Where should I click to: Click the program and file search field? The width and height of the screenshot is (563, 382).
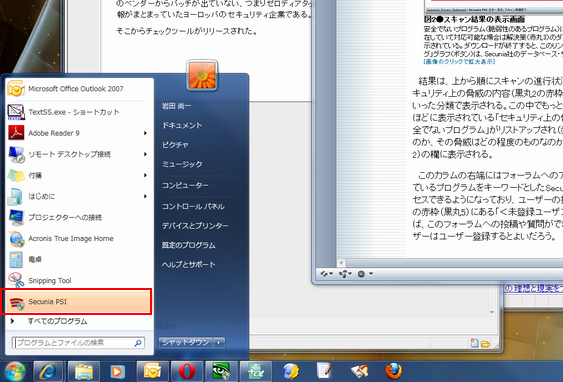[78, 343]
